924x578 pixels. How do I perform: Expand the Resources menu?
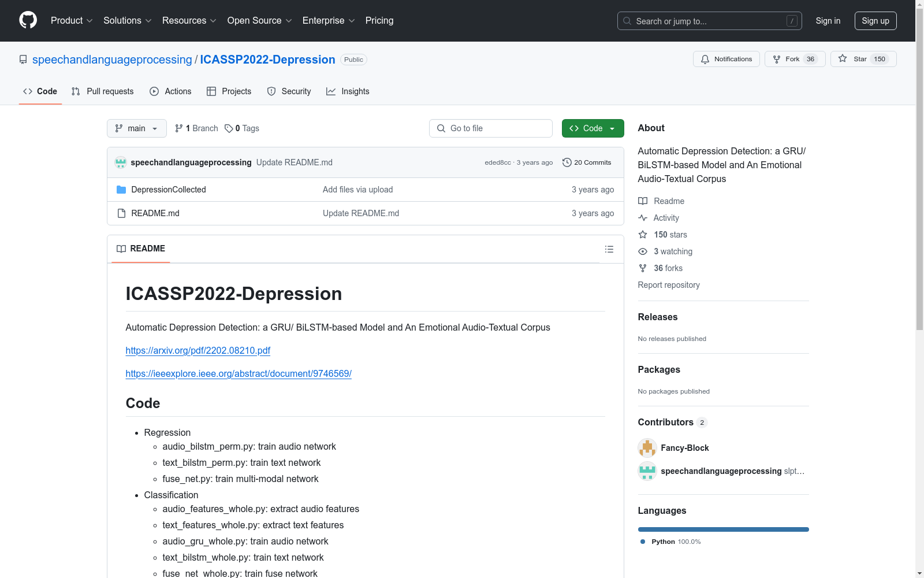[x=189, y=20]
